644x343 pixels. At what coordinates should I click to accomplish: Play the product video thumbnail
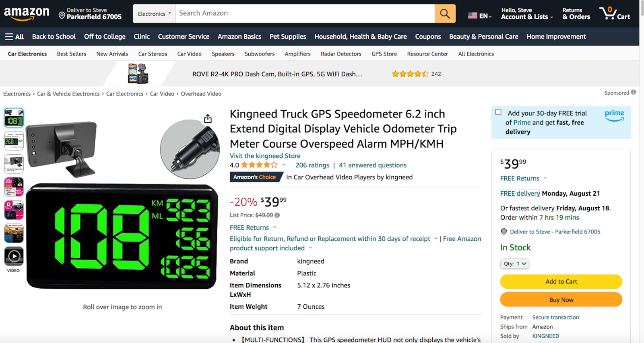[x=14, y=256]
